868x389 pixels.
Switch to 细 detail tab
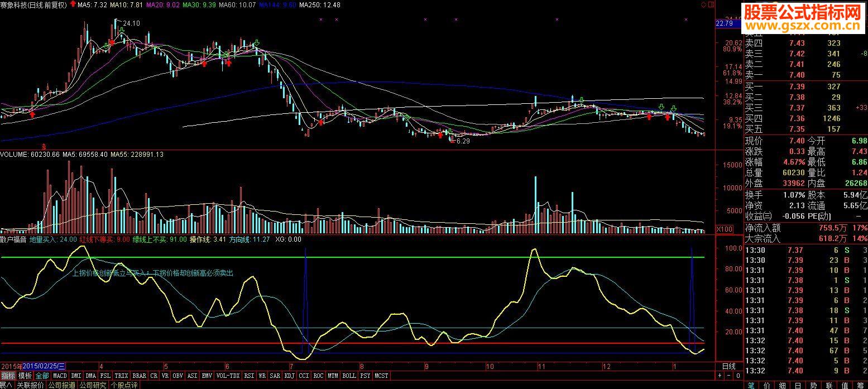coord(783,385)
